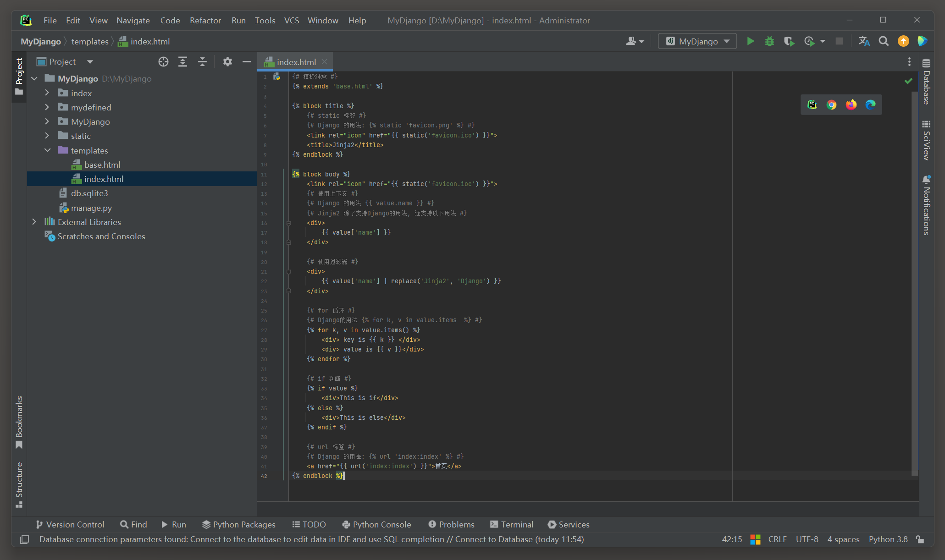This screenshot has height=560, width=945.
Task: Select the Search icon in top toolbar
Action: (884, 42)
